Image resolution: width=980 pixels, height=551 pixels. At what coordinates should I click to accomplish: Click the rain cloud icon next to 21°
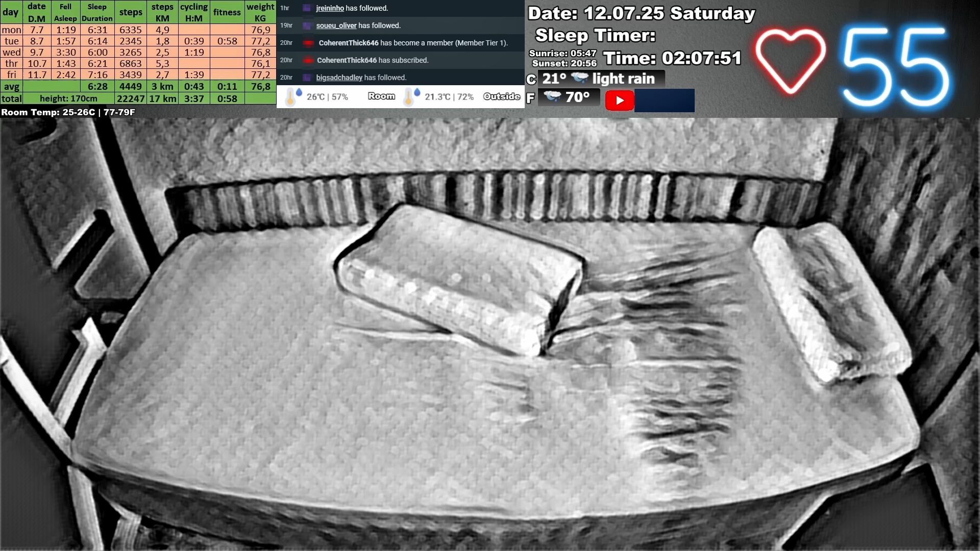point(580,78)
